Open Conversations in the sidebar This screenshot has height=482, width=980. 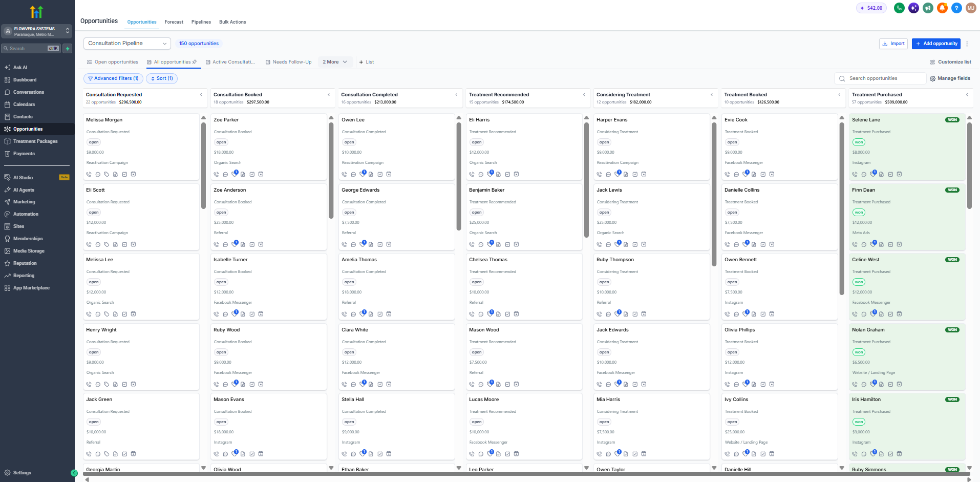pos(29,92)
